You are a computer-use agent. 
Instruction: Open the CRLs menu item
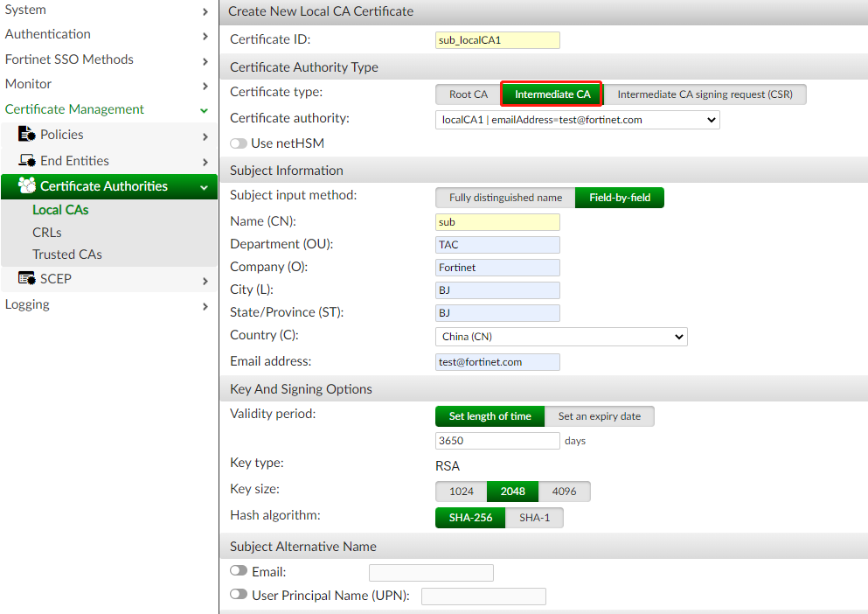pos(47,233)
